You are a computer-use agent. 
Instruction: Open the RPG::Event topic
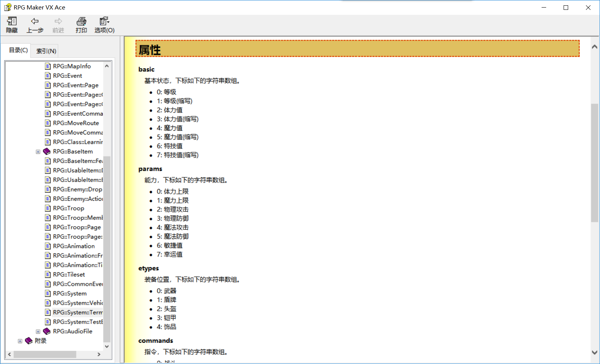tap(68, 76)
